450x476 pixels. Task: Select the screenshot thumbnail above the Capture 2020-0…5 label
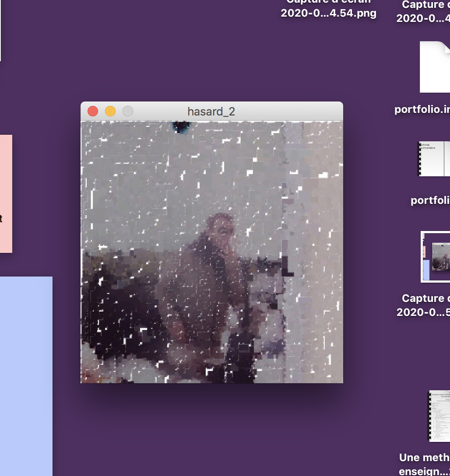[x=435, y=257]
